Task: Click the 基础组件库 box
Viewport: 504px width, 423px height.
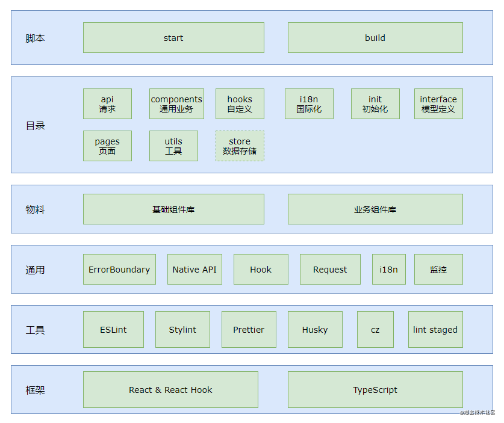Action: click(173, 209)
